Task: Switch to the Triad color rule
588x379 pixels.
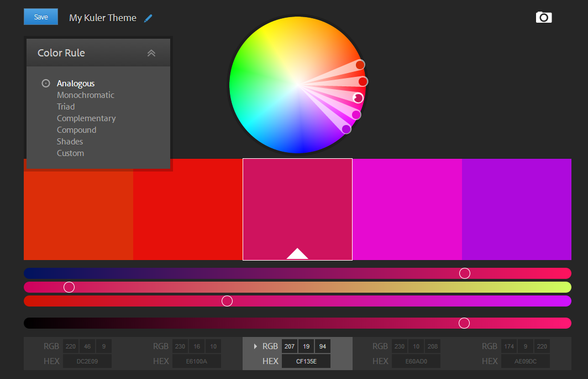Action: [x=66, y=107]
